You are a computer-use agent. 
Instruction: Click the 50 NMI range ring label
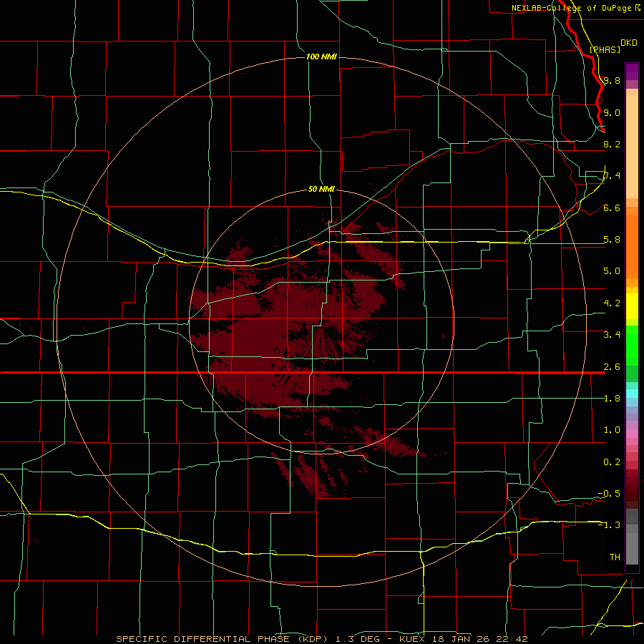pos(321,190)
